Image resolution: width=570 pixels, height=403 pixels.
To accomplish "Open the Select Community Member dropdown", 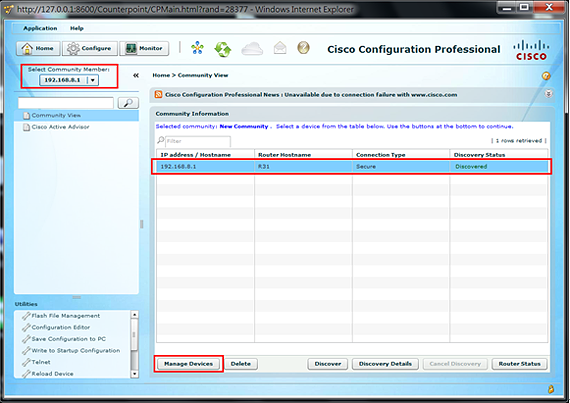I will coord(69,80).
